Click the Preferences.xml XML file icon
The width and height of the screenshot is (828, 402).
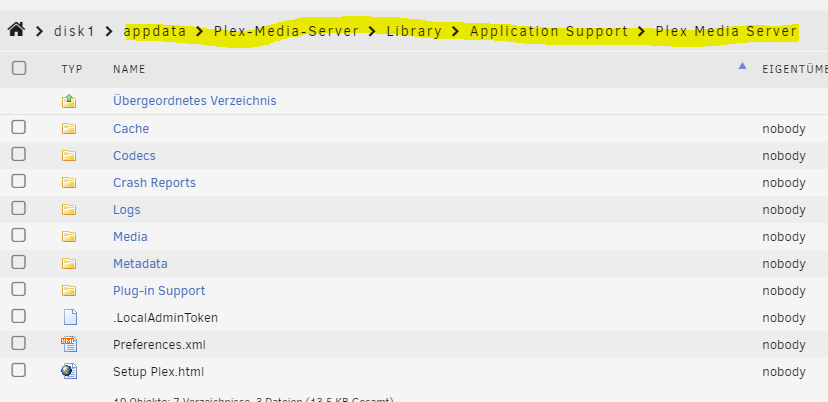coord(69,344)
